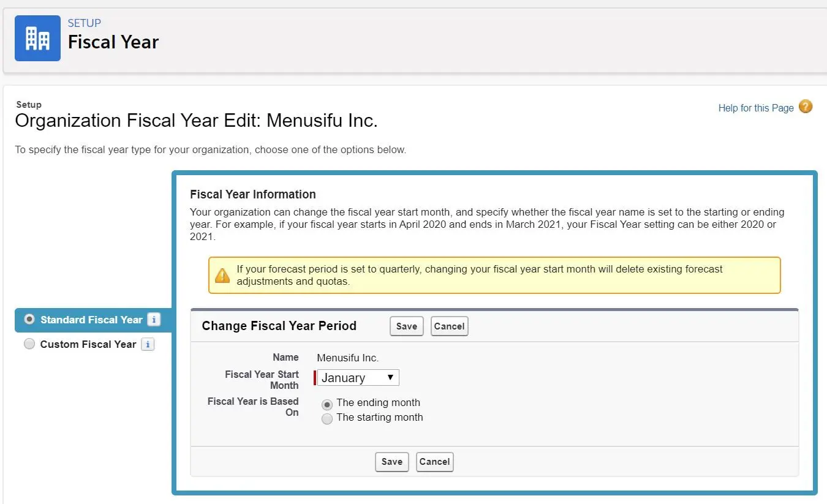
Task: Open the Fiscal Year Start Month dropdown
Action: 358,378
